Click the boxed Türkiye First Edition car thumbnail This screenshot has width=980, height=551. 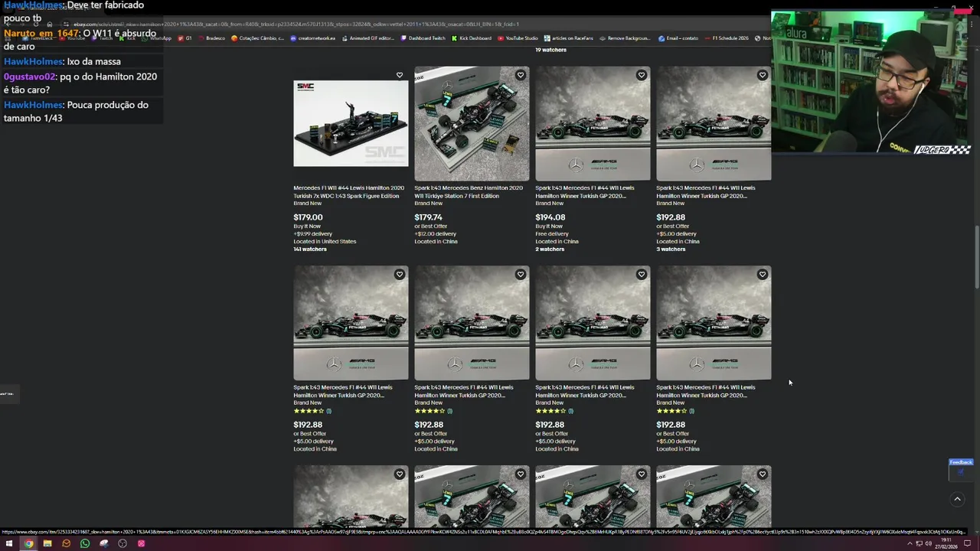472,123
